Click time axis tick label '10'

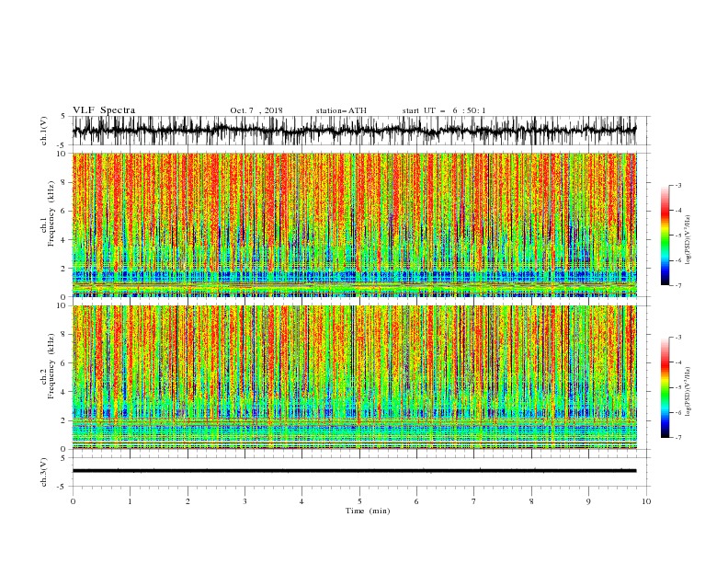click(646, 501)
